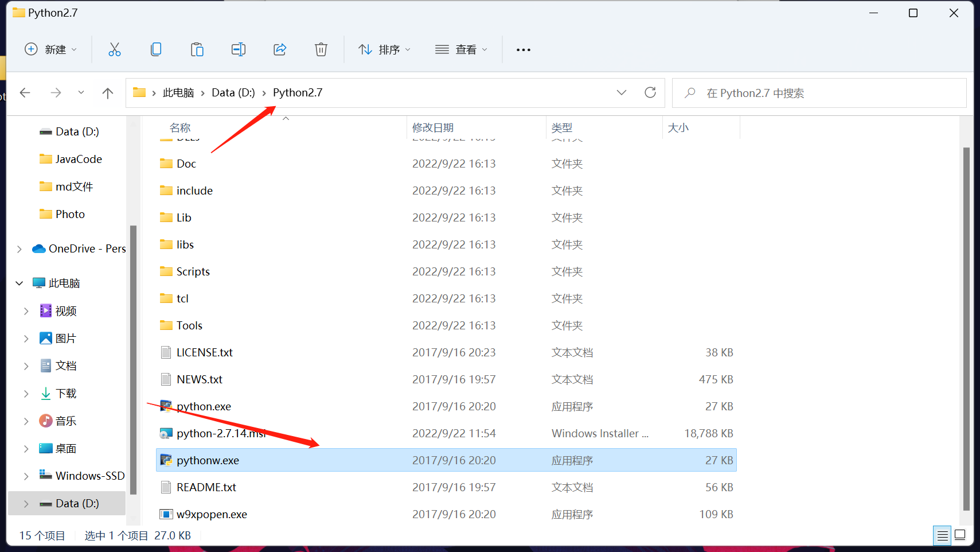Refresh the current folder view
The height and width of the screenshot is (552, 980).
tap(650, 92)
